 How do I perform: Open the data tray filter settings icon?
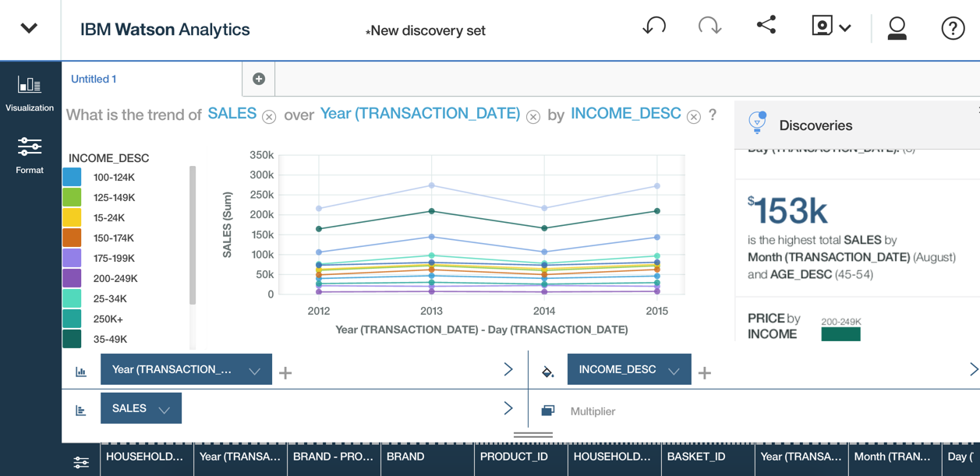pos(81,462)
